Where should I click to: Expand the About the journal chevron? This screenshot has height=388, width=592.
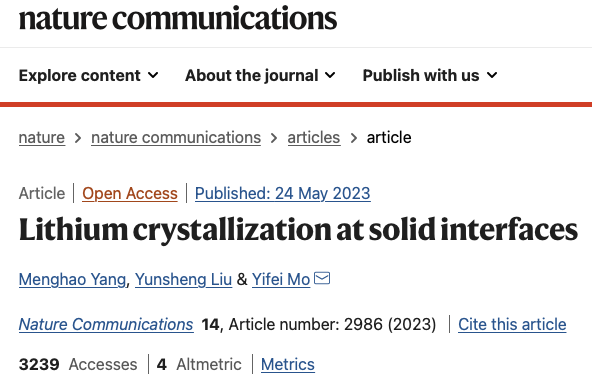[330, 75]
